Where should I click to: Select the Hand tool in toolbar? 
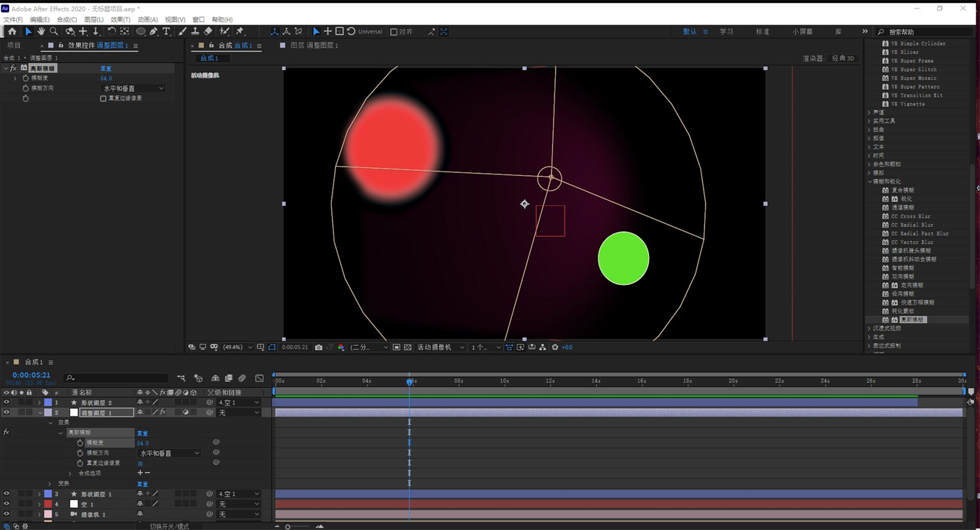[x=41, y=32]
